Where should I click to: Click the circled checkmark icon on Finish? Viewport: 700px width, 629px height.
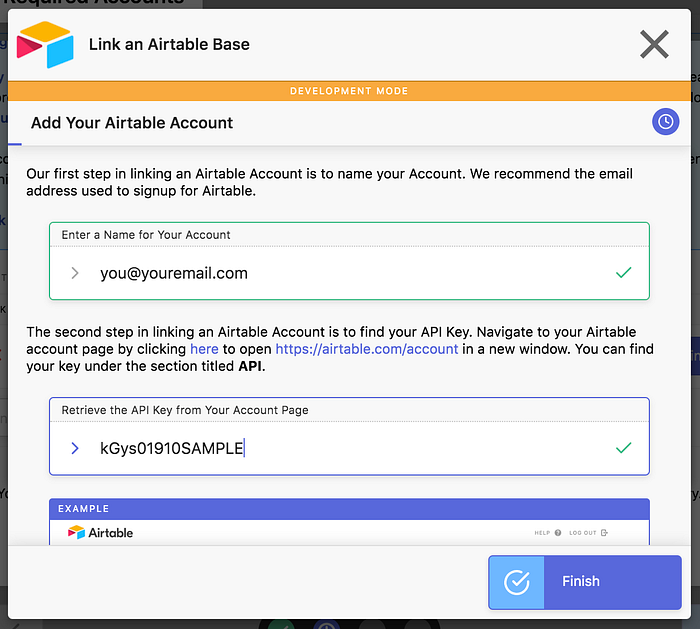pos(517,582)
